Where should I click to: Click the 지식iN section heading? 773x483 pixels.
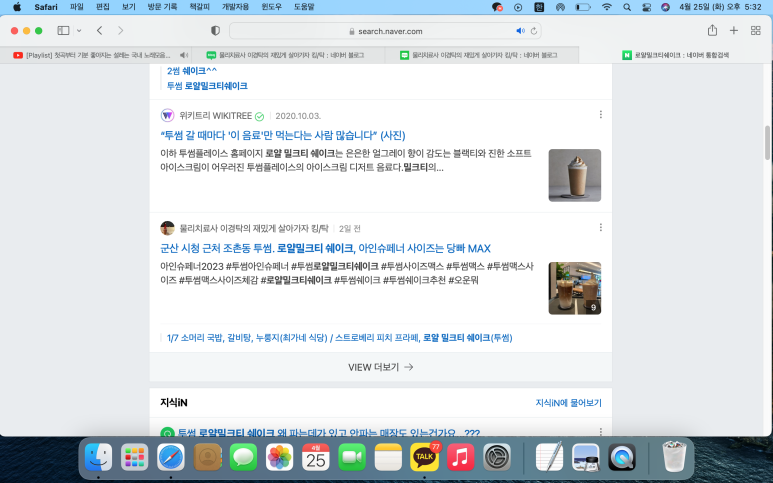tap(174, 403)
